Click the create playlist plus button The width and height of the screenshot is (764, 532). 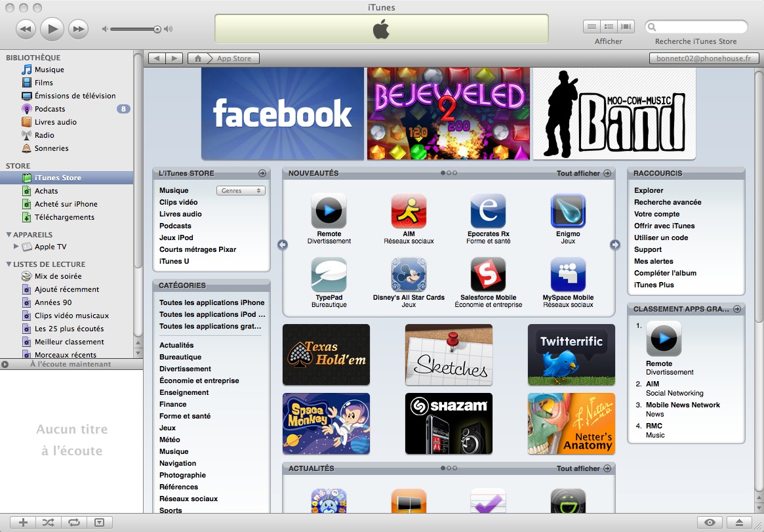coord(23,523)
